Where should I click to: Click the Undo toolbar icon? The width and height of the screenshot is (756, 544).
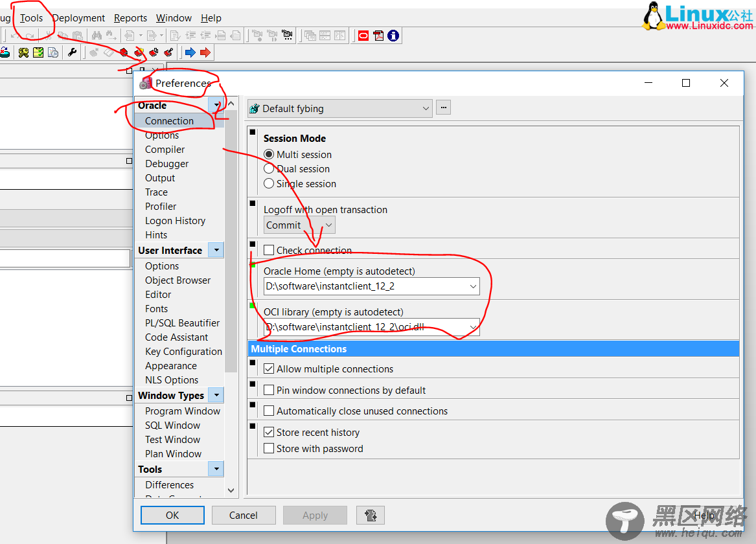[15, 36]
